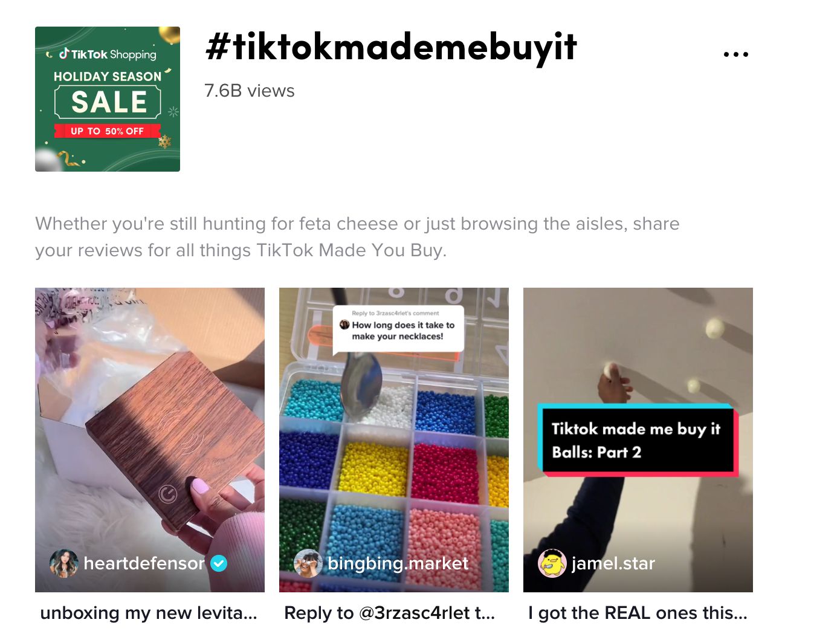Click the heartdefensor username link
Image resolution: width=840 pixels, height=631 pixels.
tap(144, 563)
